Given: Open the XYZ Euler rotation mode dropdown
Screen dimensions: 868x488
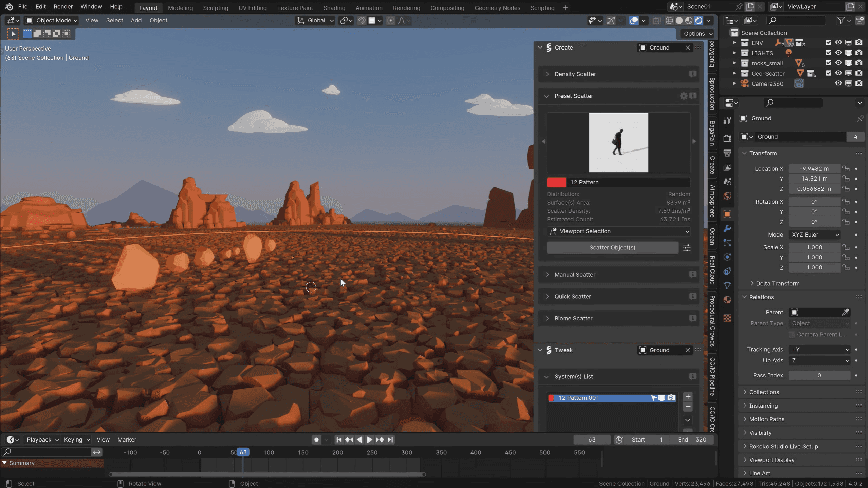Looking at the screenshot, I should click(814, 235).
